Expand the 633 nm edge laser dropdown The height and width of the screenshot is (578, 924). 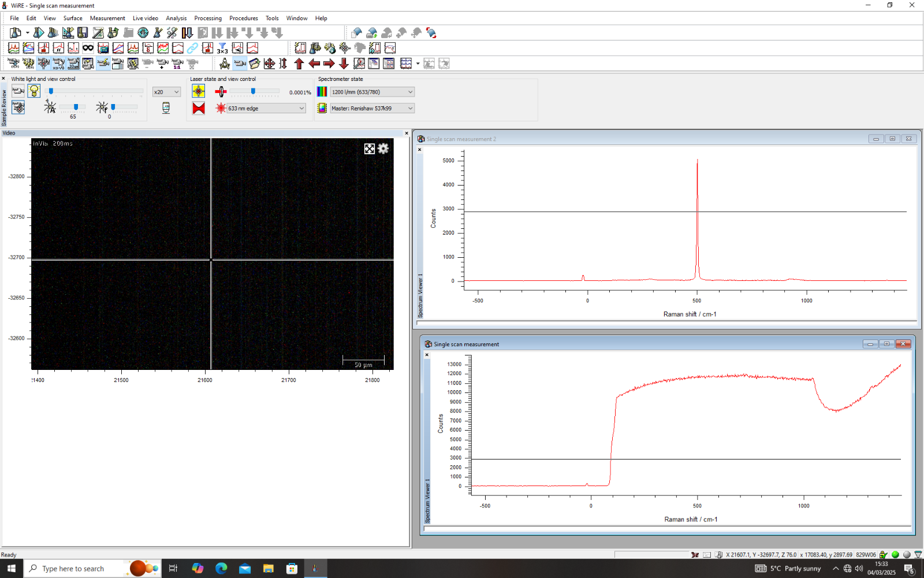tap(266, 108)
